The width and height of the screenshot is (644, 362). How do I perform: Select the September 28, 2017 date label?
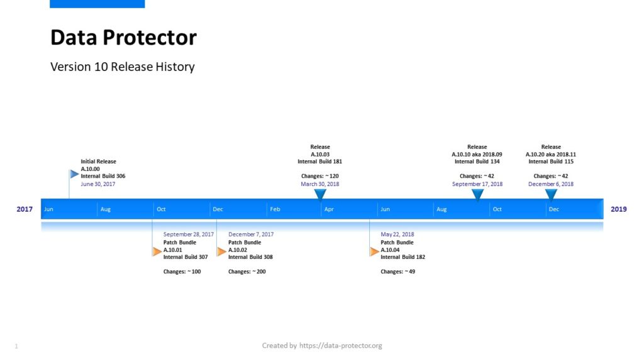click(189, 234)
